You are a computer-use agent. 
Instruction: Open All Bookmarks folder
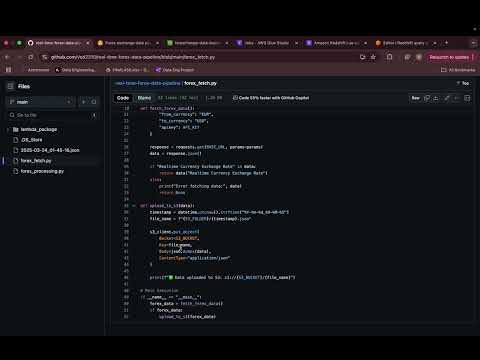click(458, 70)
